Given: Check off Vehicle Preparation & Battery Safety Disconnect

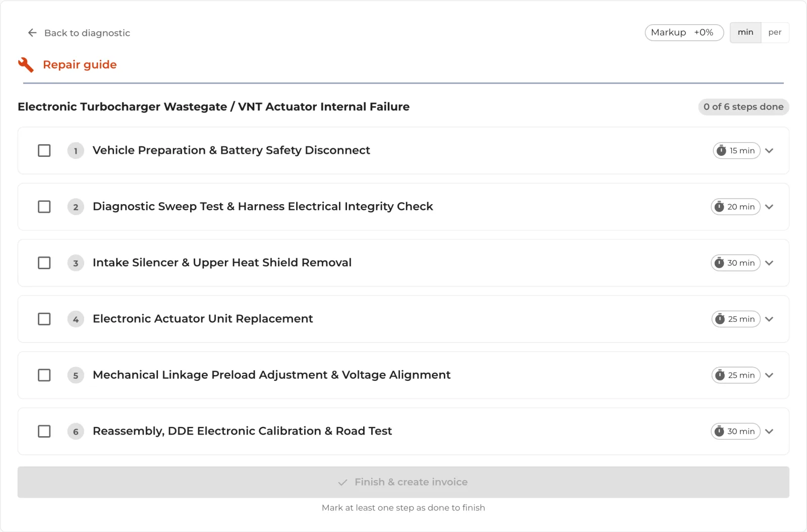Looking at the screenshot, I should [x=44, y=151].
